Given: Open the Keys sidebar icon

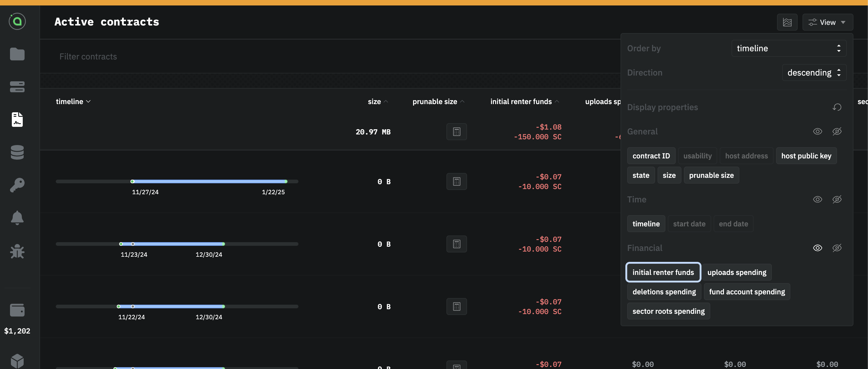Looking at the screenshot, I should pos(17,185).
